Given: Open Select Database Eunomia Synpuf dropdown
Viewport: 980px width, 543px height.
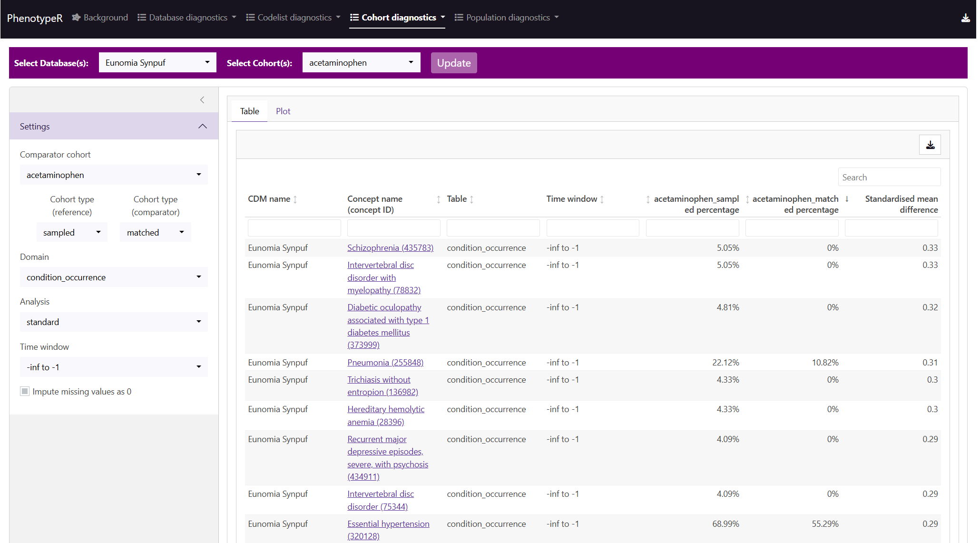Looking at the screenshot, I should tap(157, 62).
